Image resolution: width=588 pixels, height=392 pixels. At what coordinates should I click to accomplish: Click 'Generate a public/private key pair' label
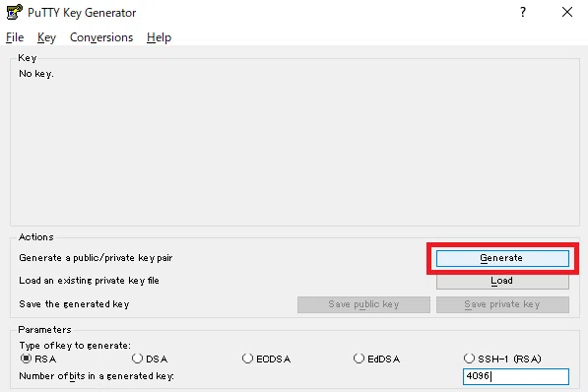(x=96, y=258)
